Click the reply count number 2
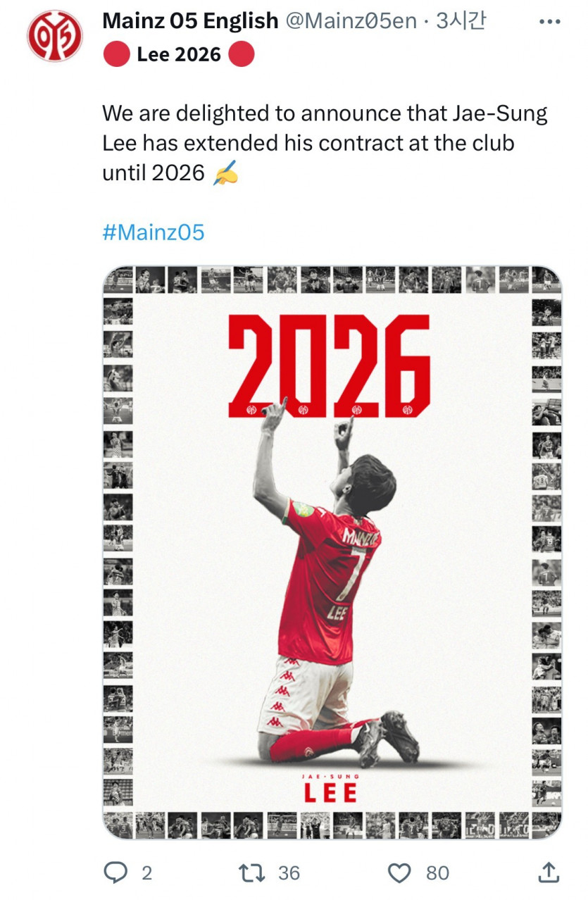 (146, 873)
